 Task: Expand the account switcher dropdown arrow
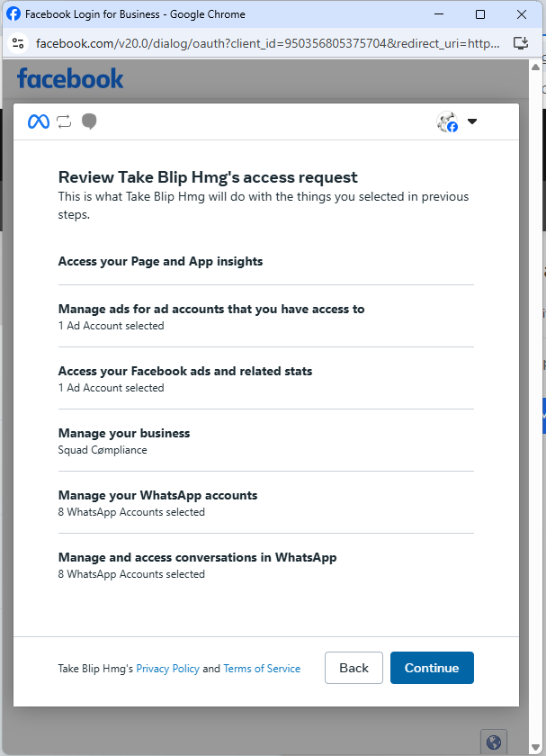472,122
